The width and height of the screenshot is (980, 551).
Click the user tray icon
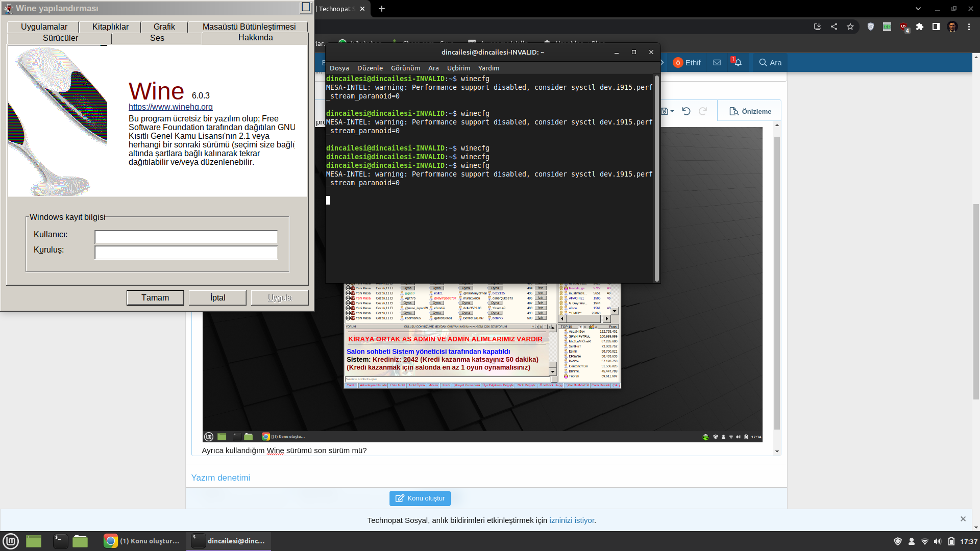pos(912,541)
